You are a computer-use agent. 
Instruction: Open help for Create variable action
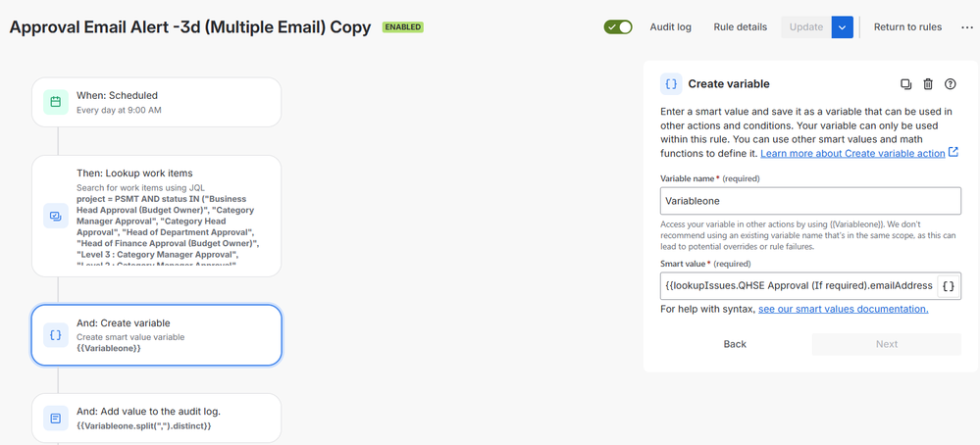950,84
